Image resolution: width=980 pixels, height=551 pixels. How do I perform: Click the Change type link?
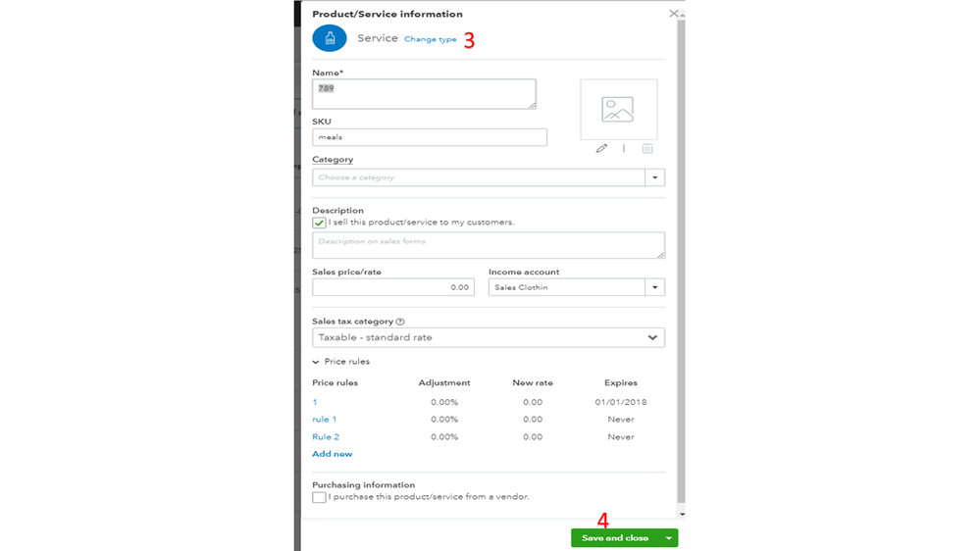pyautogui.click(x=430, y=39)
